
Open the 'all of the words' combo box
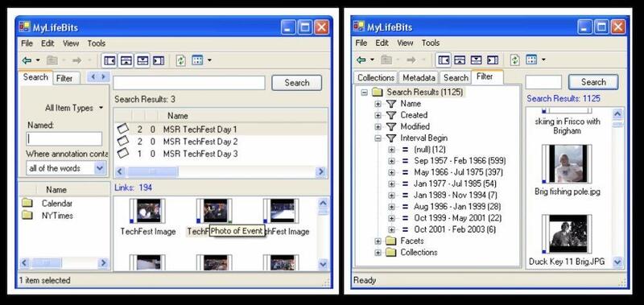point(65,168)
